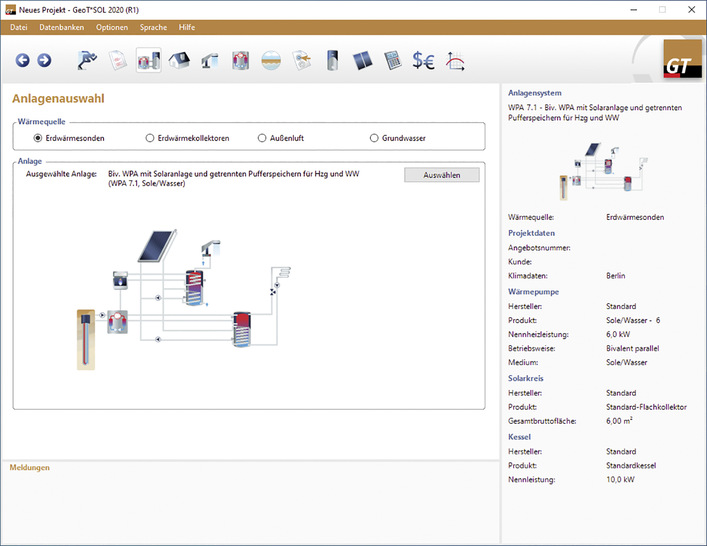The width and height of the screenshot is (707, 546).
Task: Open the Datenbanken menu
Action: [x=62, y=27]
